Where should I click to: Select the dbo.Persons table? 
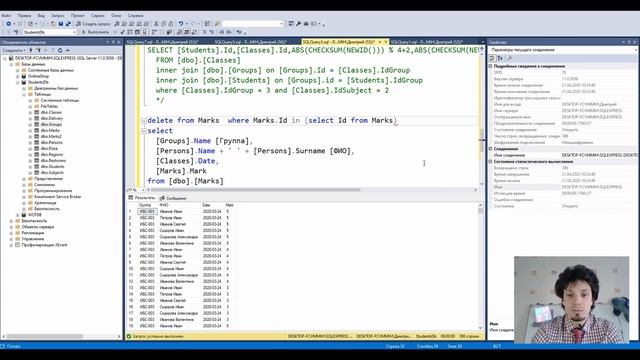point(51,142)
